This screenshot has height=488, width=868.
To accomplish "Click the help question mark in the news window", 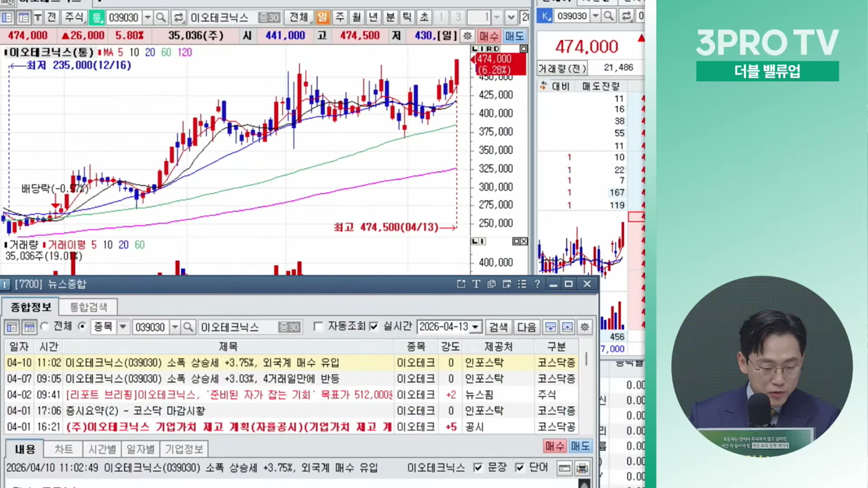I will tap(537, 284).
